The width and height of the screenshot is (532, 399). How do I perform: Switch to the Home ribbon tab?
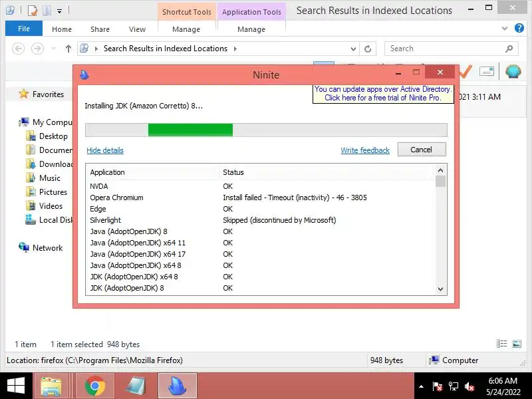click(x=62, y=29)
